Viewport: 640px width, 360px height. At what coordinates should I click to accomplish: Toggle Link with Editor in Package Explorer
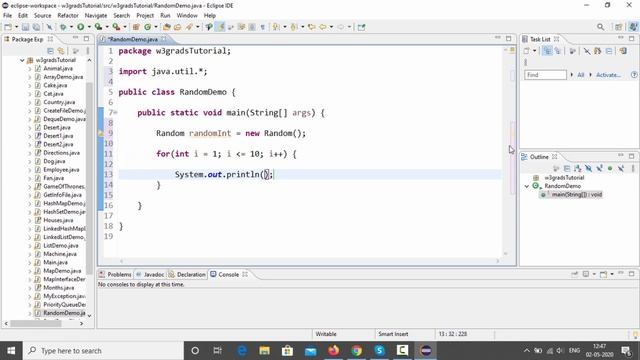(61, 51)
